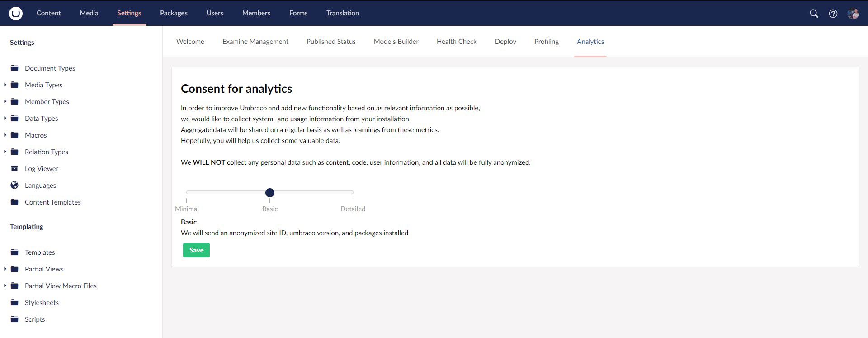Open the Packages section

[174, 13]
